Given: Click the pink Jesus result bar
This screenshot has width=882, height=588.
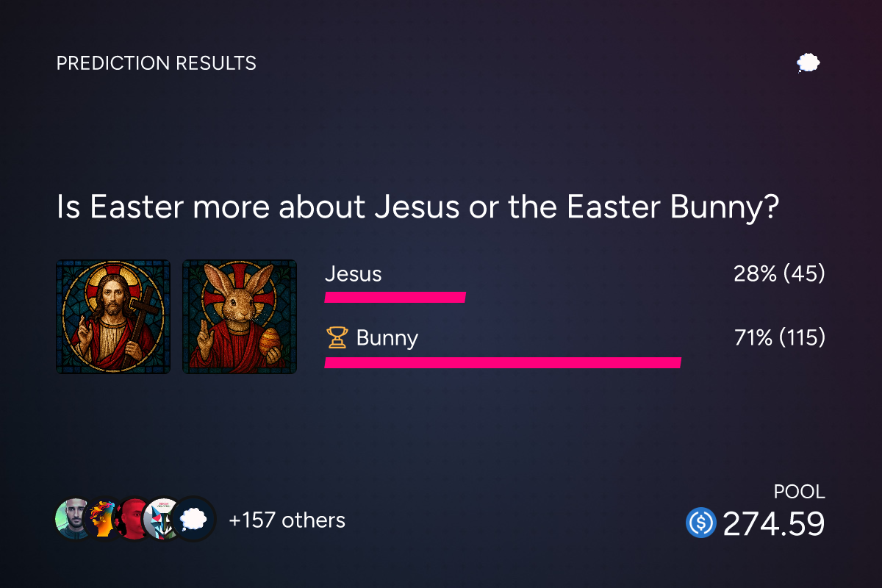Looking at the screenshot, I should tap(395, 298).
